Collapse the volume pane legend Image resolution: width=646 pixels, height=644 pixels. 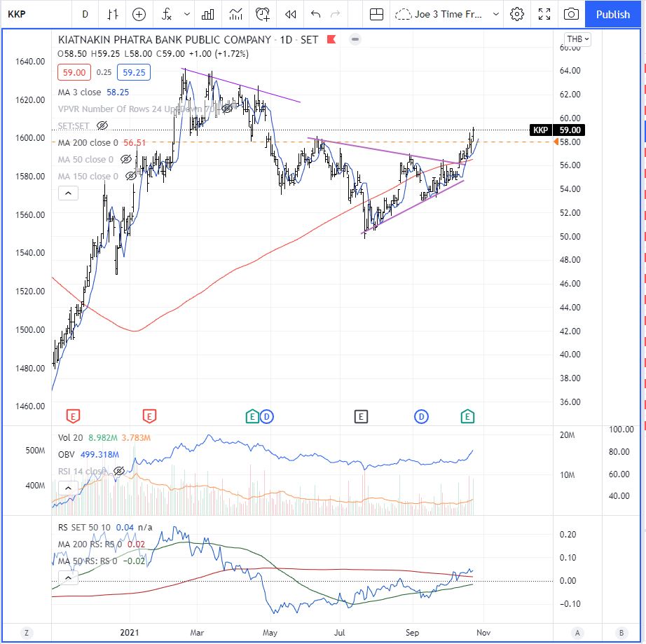pos(69,488)
